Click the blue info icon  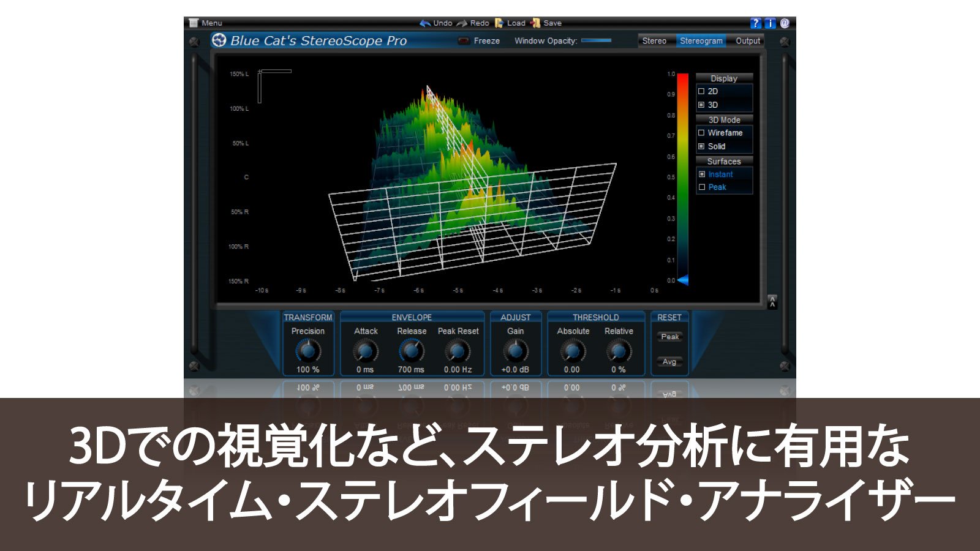coord(770,23)
